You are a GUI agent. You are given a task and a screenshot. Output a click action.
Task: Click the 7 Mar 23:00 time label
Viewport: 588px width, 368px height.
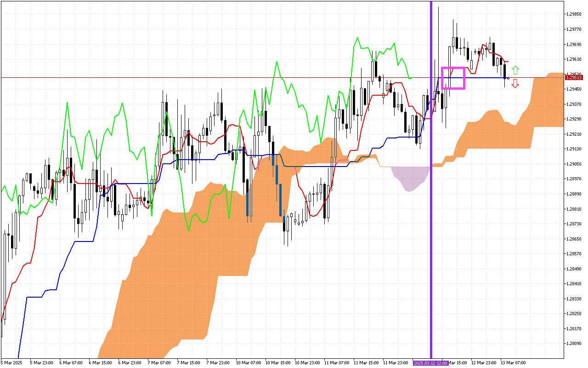(219, 363)
